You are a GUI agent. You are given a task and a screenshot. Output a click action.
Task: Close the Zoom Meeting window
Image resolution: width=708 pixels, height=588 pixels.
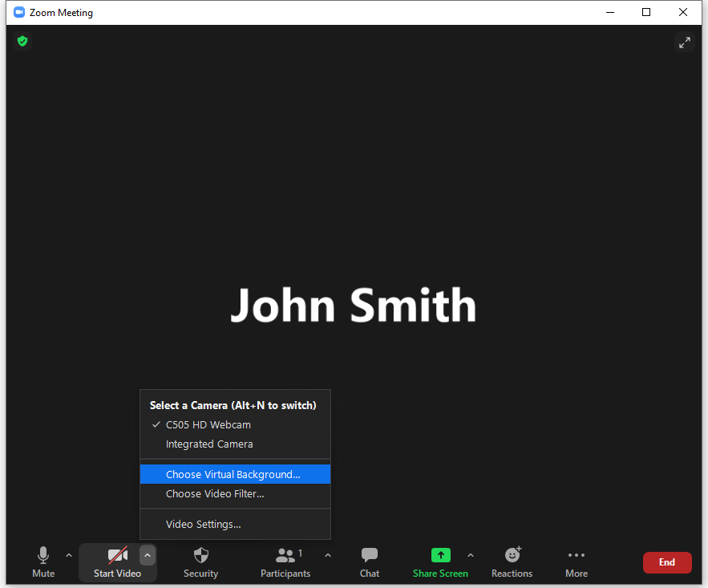682,13
